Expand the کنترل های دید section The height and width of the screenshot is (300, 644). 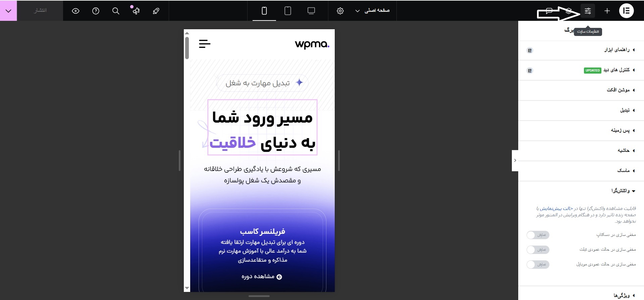(581, 70)
